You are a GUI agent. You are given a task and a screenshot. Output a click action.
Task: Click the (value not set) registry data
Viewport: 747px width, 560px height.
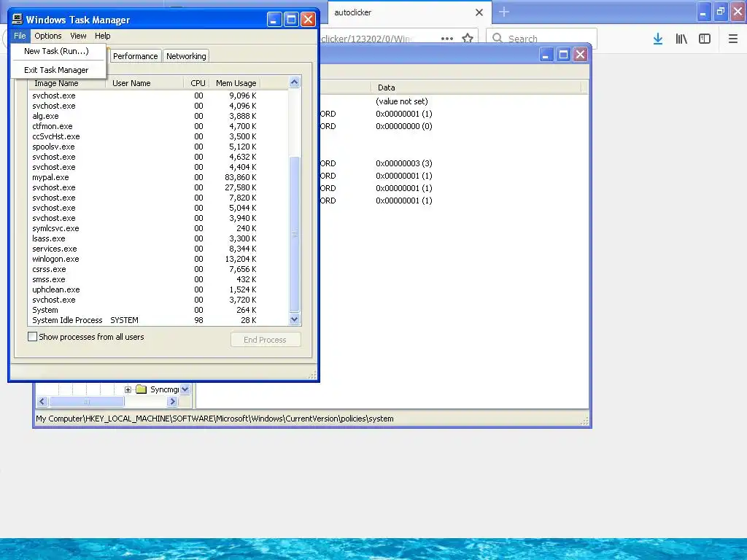coord(402,101)
